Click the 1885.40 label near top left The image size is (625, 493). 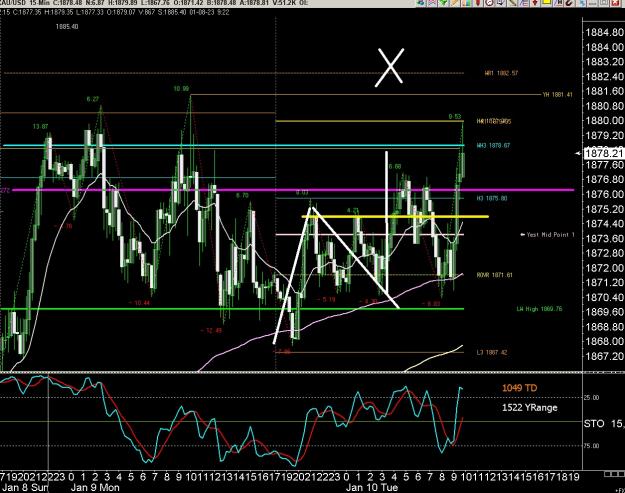pos(67,26)
